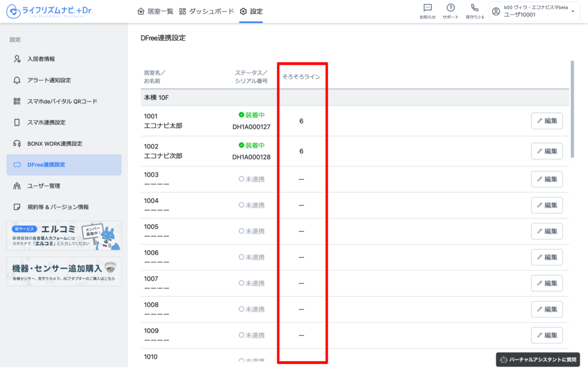Image resolution: width=588 pixels, height=368 pixels.
Task: Click the エコナビ次郎 resident name
Action: click(163, 156)
